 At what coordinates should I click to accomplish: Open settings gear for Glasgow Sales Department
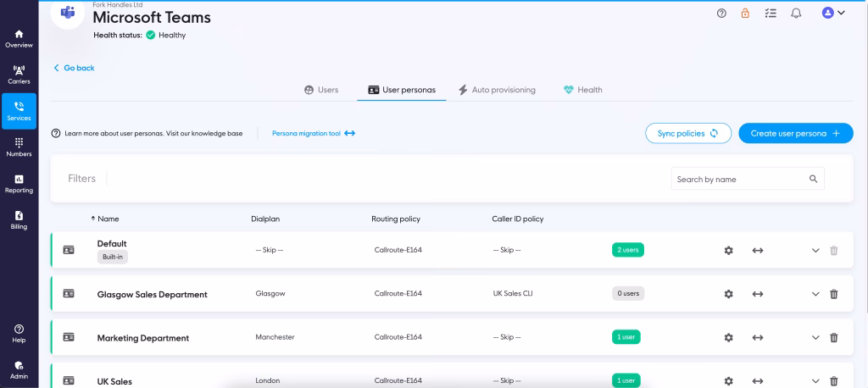tap(728, 294)
